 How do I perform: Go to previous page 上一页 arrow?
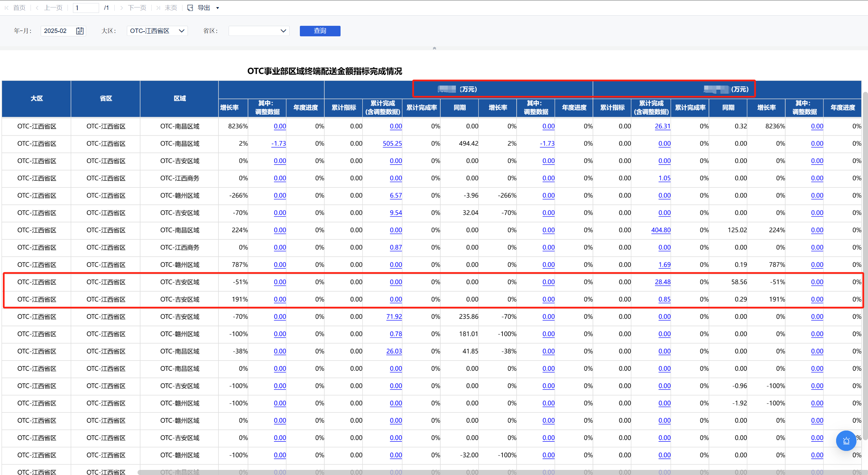tap(37, 8)
